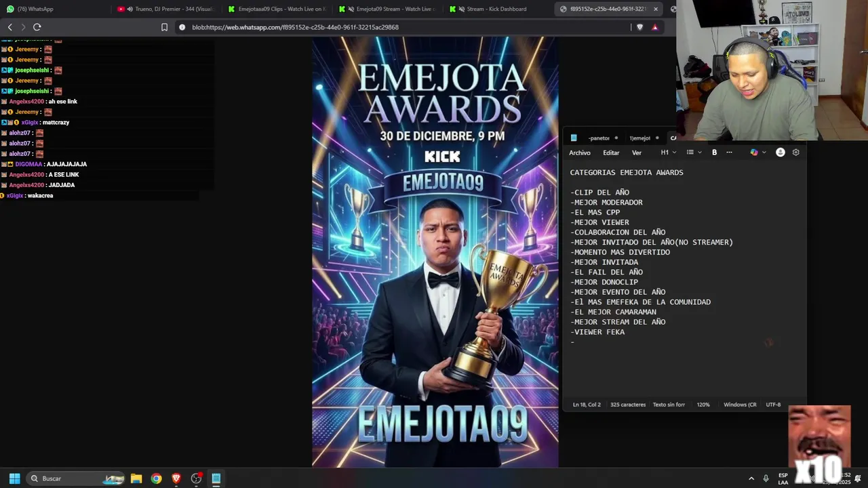Open the Notepad account profile icon
Screen dimensions: 868x488
[x=781, y=152]
